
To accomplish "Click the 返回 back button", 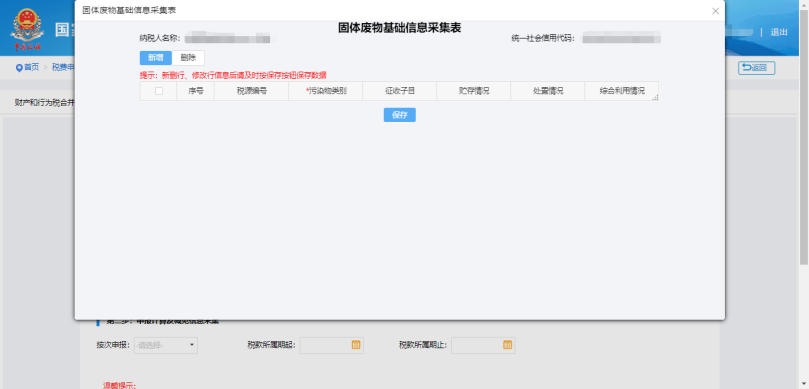I will click(x=756, y=68).
